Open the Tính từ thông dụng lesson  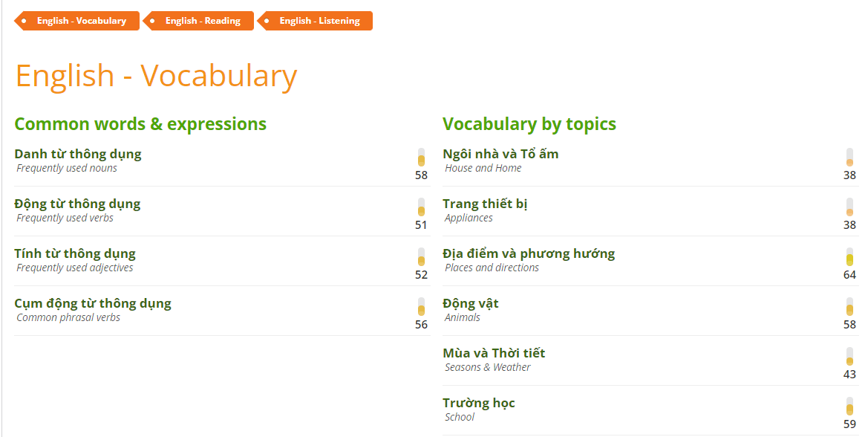point(74,253)
